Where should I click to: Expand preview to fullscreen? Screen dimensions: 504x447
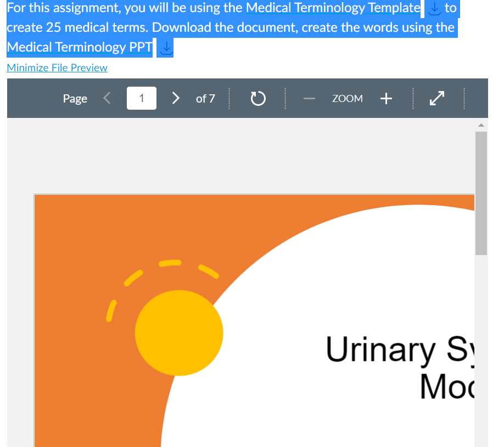click(x=437, y=98)
